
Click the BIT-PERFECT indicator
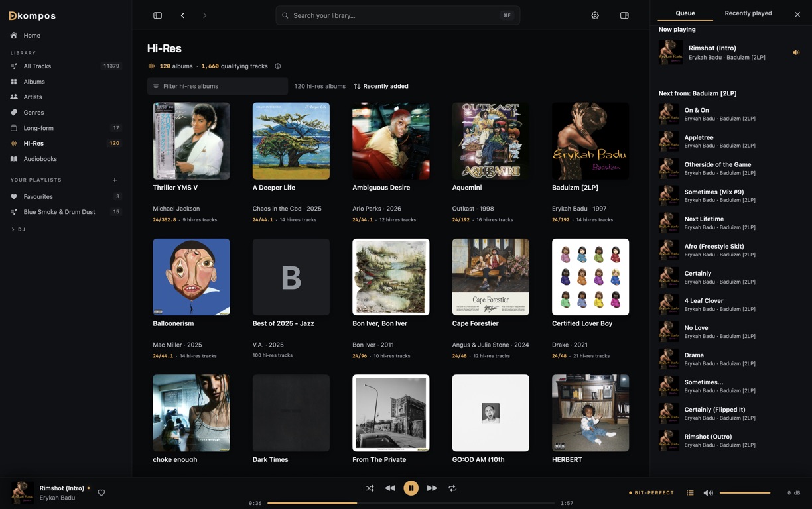[651, 493]
